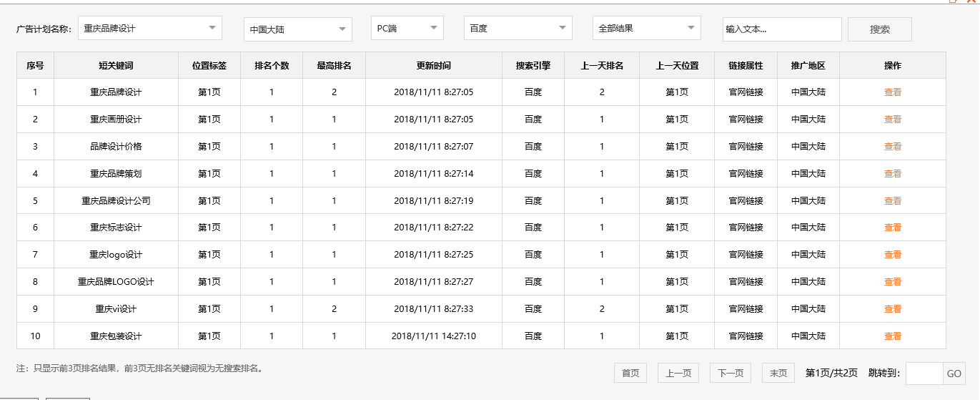This screenshot has height=400, width=980.
Task: Click the 更新时间 column header
Action: coord(434,66)
